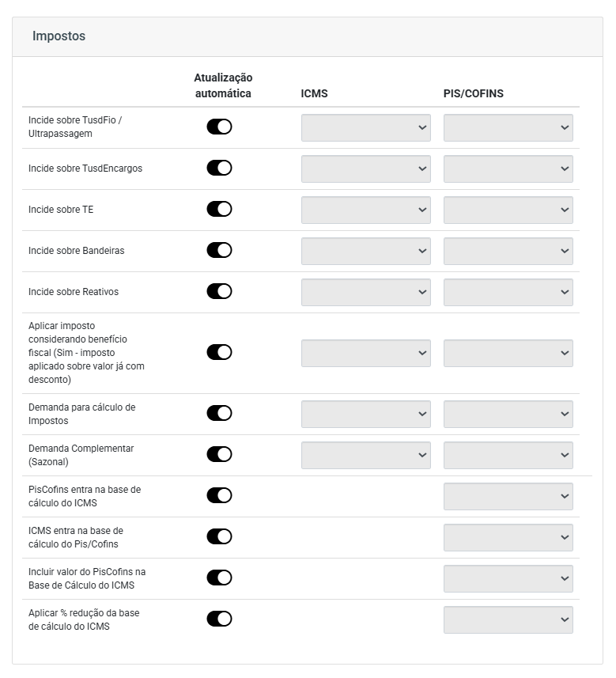The height and width of the screenshot is (678, 616).
Task: Expand ICMS dropdown for Incide sobre TE
Action: (365, 210)
